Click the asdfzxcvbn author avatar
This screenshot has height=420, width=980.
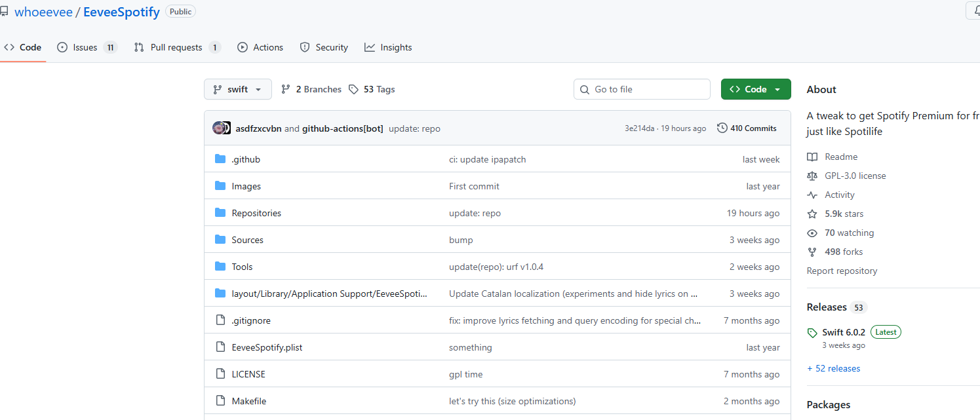[x=218, y=128]
